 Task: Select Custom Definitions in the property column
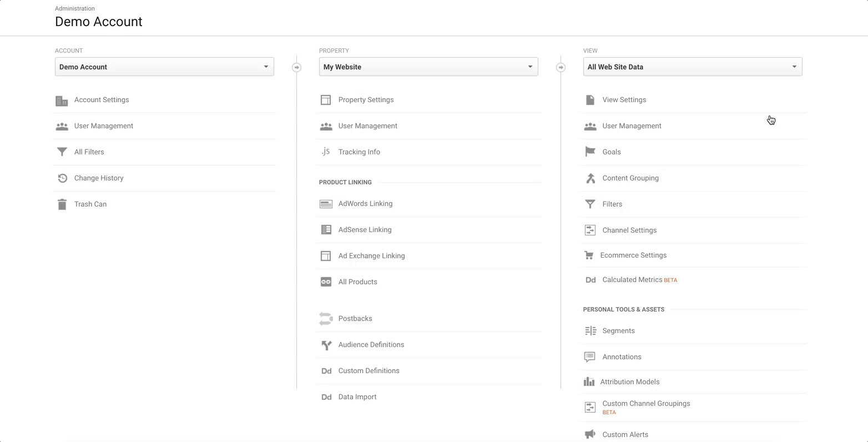point(369,371)
